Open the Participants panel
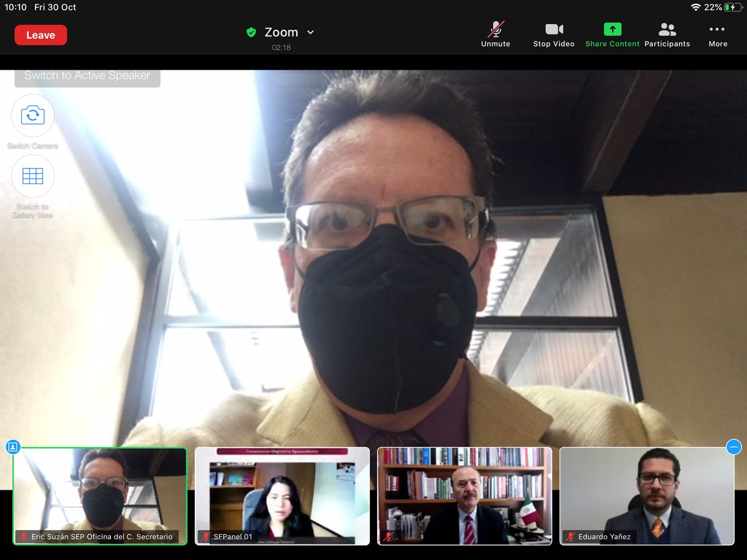 [x=667, y=34]
